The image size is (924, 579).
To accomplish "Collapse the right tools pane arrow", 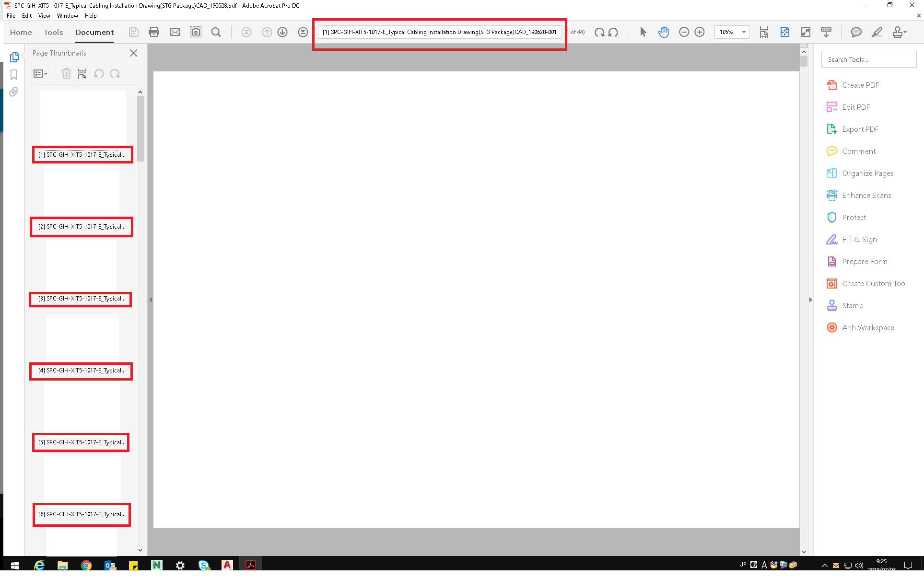I will tap(810, 300).
